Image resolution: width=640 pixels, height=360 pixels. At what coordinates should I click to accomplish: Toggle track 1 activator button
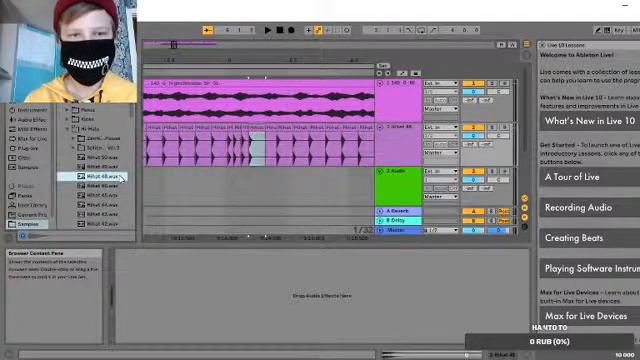click(x=473, y=83)
